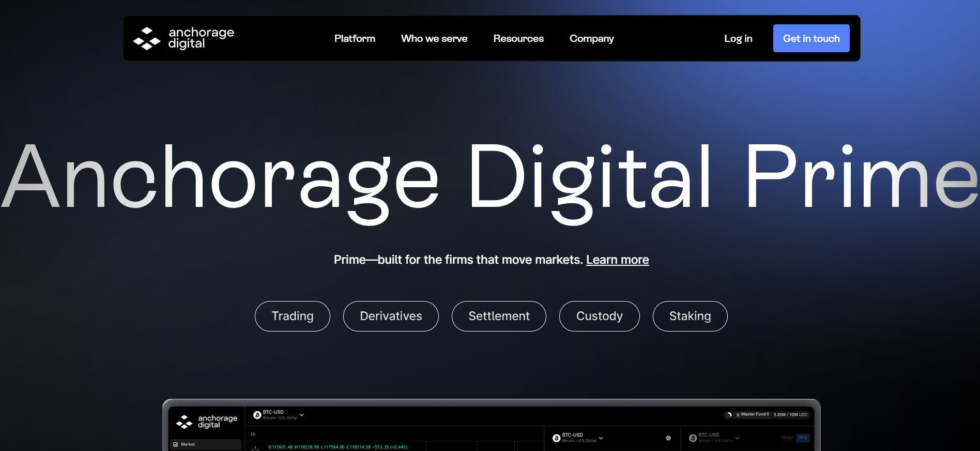This screenshot has width=980, height=451.
Task: Select the Settlement pill
Action: pyautogui.click(x=499, y=316)
